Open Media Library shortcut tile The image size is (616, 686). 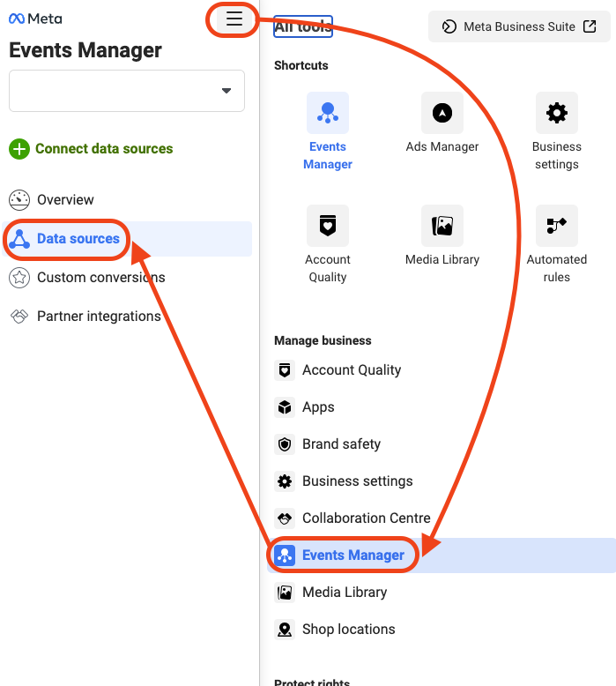(x=442, y=235)
